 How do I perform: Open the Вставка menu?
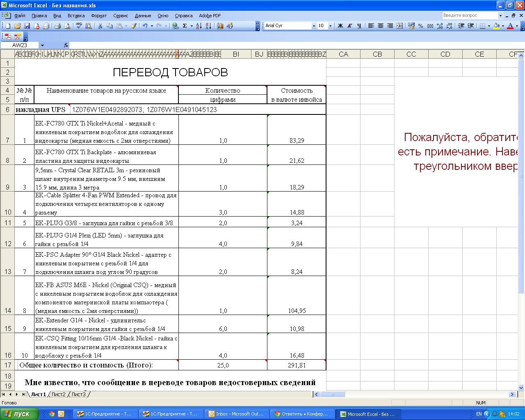click(76, 16)
